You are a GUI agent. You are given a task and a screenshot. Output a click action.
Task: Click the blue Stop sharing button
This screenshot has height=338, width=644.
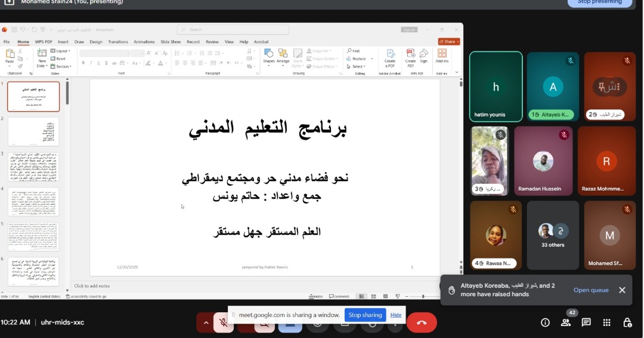click(x=364, y=315)
